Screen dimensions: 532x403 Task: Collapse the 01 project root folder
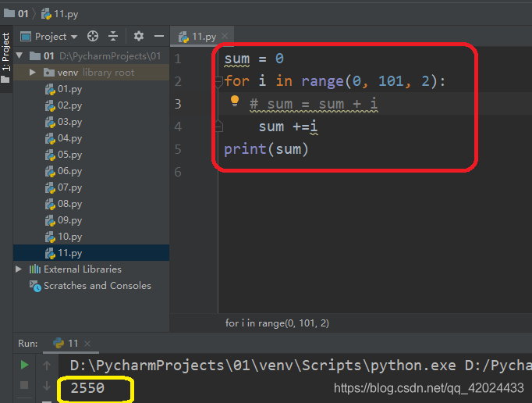coord(19,55)
